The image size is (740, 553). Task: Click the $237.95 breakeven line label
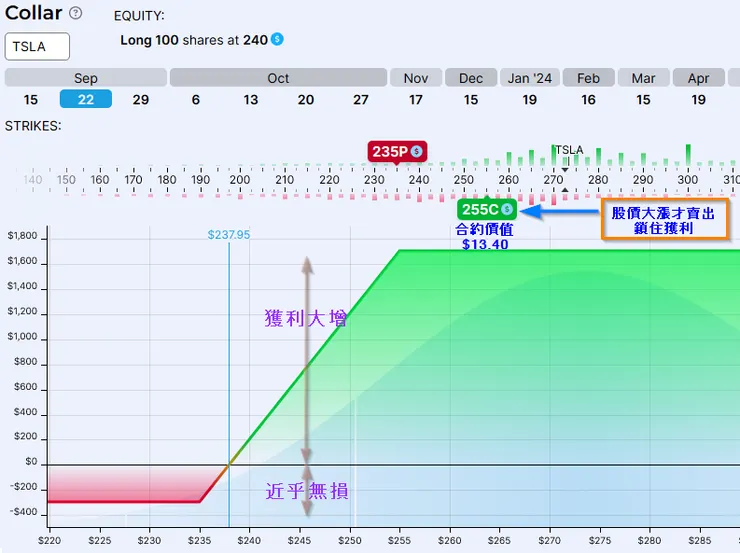point(229,235)
